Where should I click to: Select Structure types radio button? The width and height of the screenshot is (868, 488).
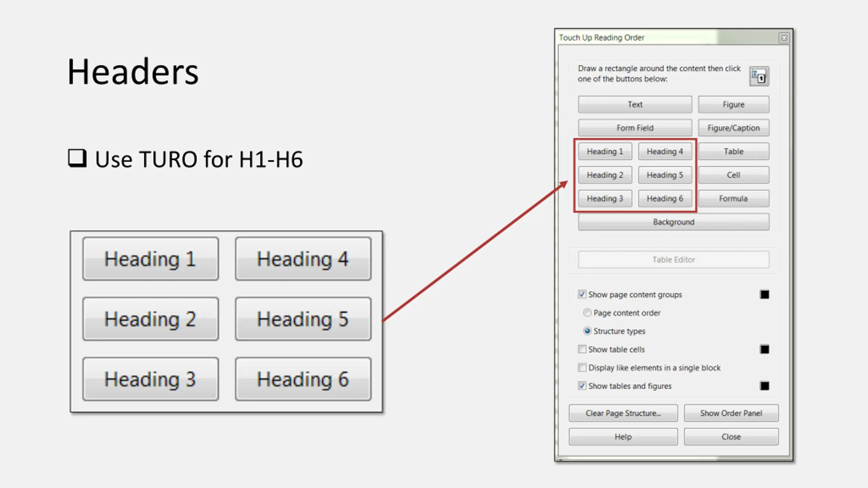587,331
